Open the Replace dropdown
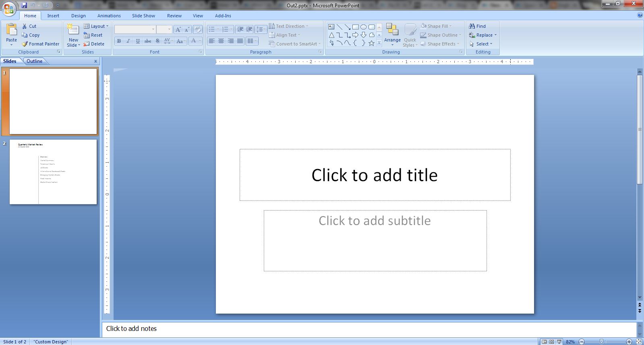 click(483, 35)
